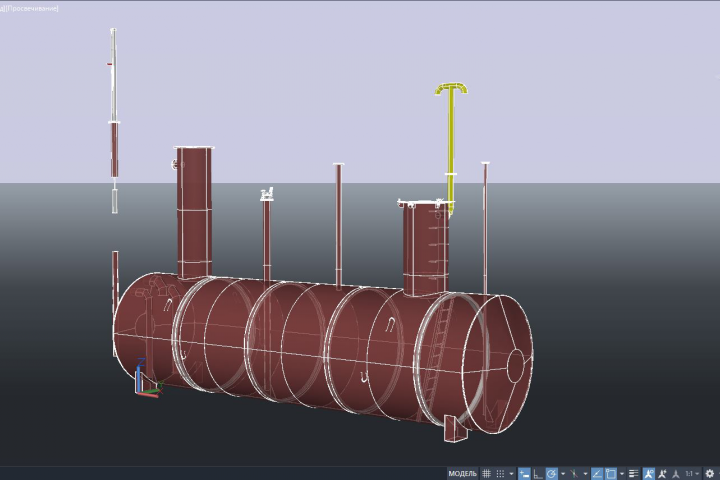Click the viewport visual style label Просвечивание
Viewport: 720px width, 480px height.
pos(32,8)
